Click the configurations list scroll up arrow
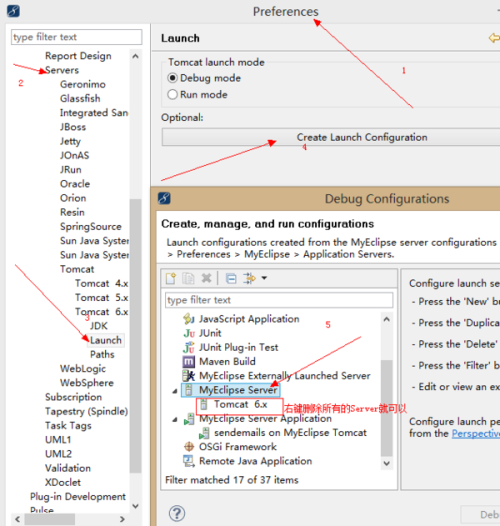The image size is (500, 526). [x=387, y=319]
